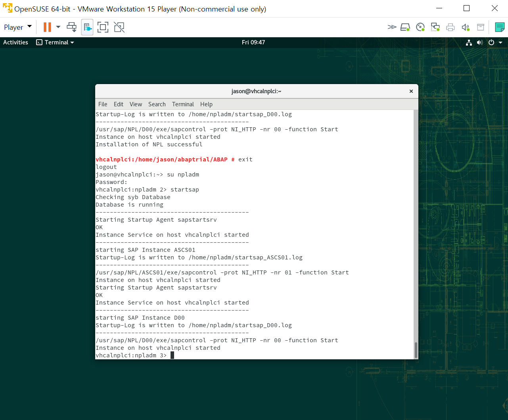Open the Player menu dropdown

17,27
